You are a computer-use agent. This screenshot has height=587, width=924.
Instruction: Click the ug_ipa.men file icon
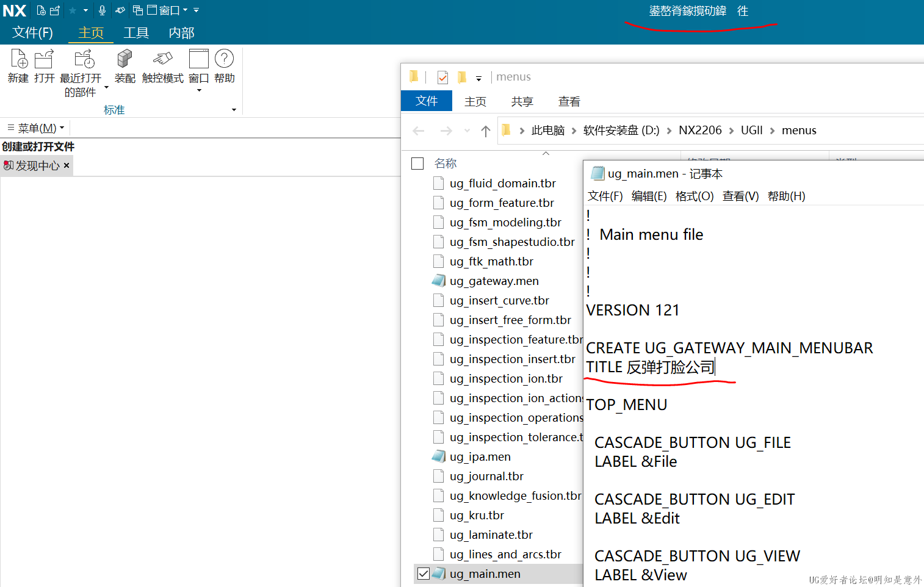[x=438, y=456]
